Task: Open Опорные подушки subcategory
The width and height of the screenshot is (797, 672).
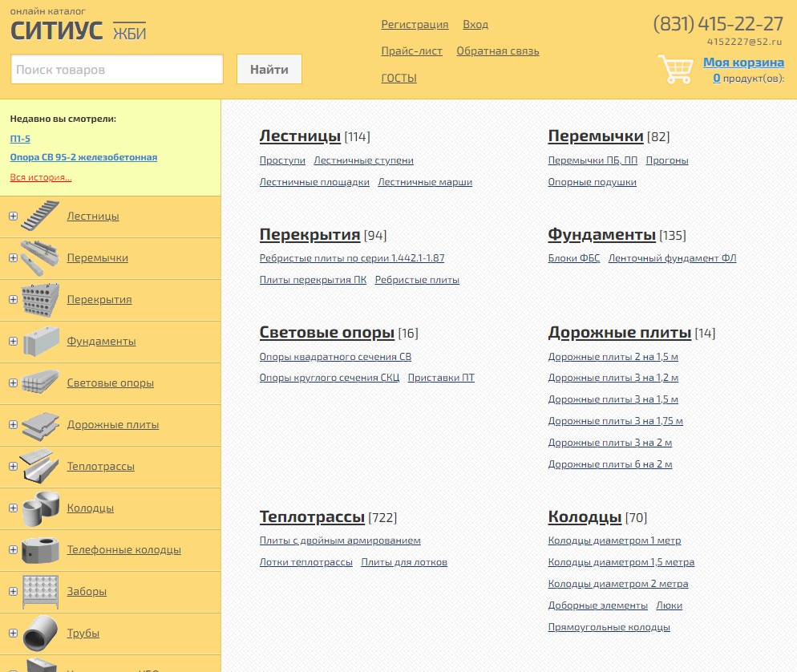Action: (593, 182)
